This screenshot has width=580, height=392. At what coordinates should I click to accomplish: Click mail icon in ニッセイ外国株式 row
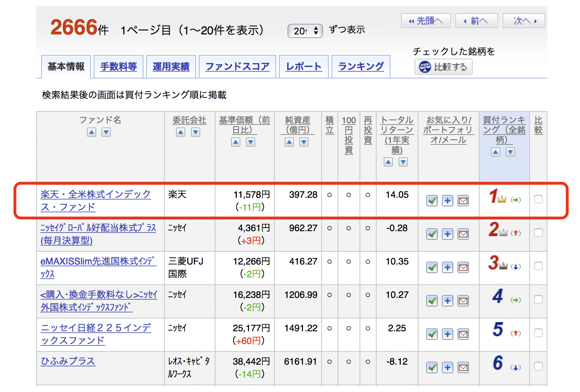(463, 301)
